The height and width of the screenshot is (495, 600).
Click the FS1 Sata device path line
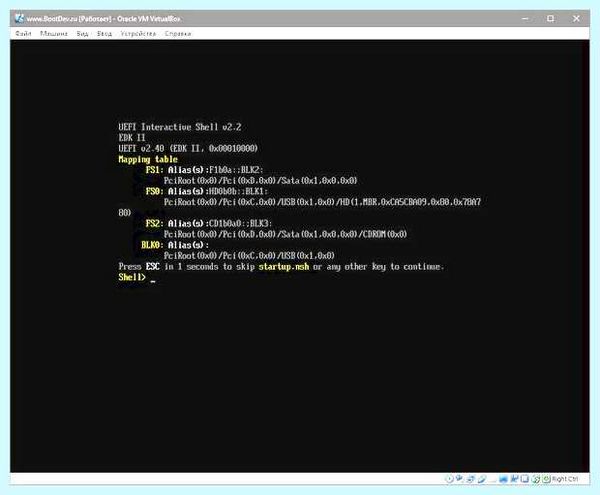pyautogui.click(x=261, y=181)
